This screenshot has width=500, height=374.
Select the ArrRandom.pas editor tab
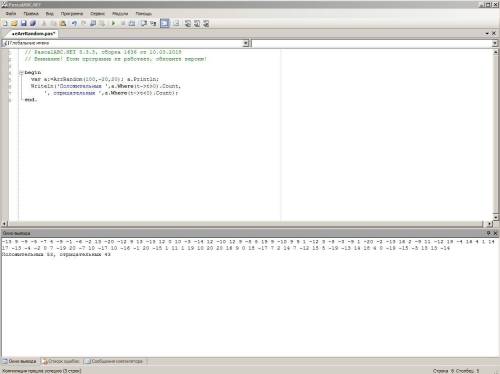[x=33, y=34]
